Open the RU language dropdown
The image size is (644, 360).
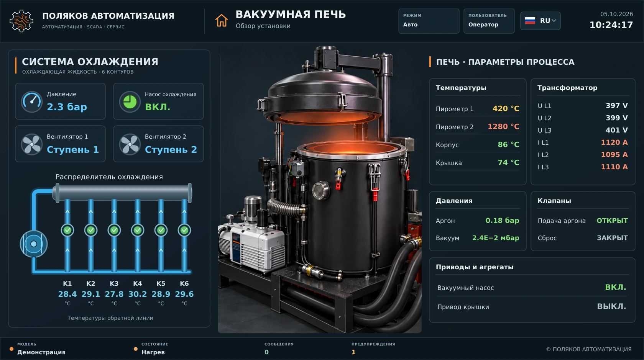(x=540, y=21)
